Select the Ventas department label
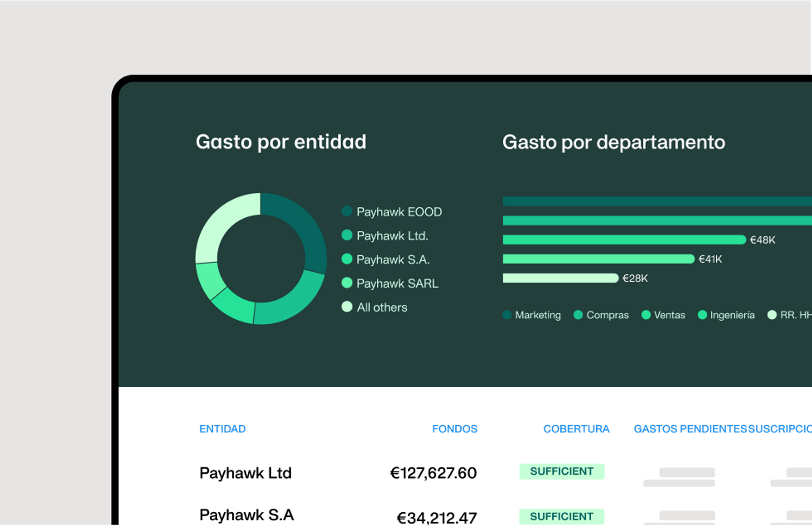This screenshot has width=812, height=525. coord(669,315)
